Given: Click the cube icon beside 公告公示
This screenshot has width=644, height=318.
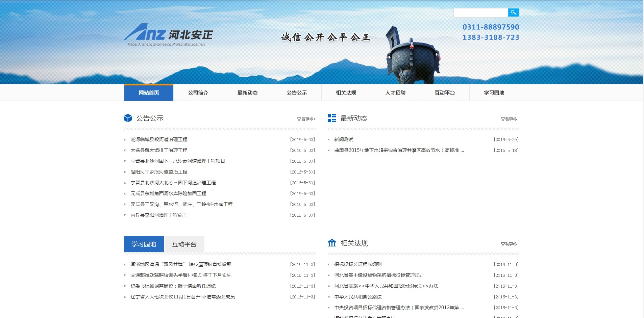Looking at the screenshot, I should pyautogui.click(x=128, y=118).
